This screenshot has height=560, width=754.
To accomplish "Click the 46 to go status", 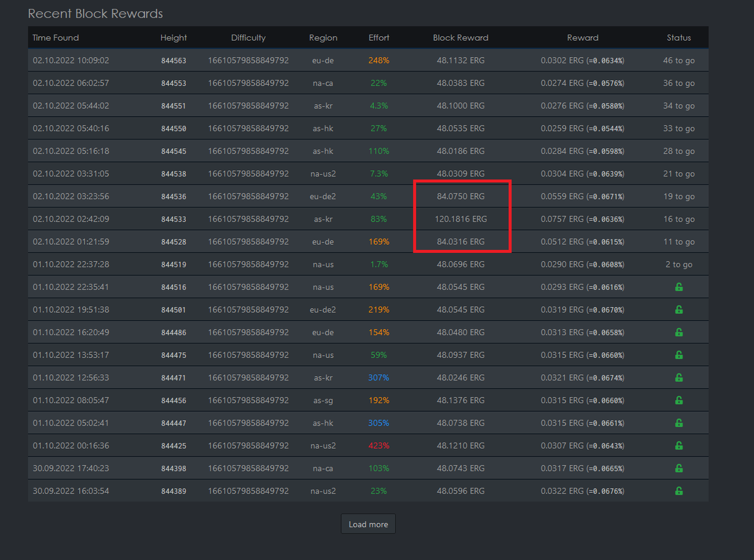I will pyautogui.click(x=679, y=61).
